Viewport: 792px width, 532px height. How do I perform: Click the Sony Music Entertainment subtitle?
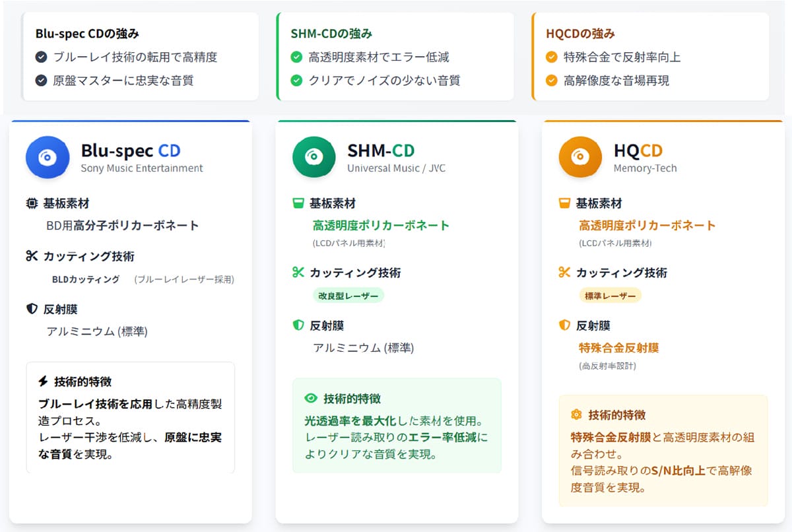[142, 168]
